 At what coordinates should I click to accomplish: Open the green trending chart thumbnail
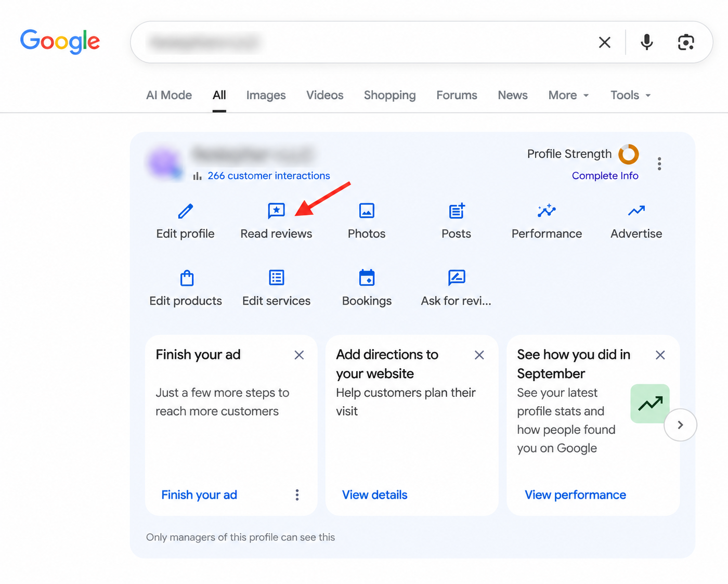click(650, 404)
